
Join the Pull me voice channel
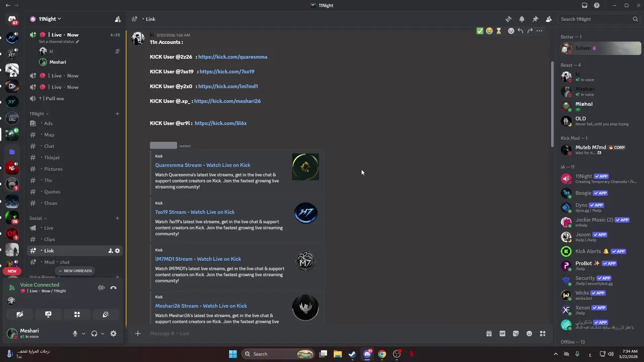coord(74,99)
